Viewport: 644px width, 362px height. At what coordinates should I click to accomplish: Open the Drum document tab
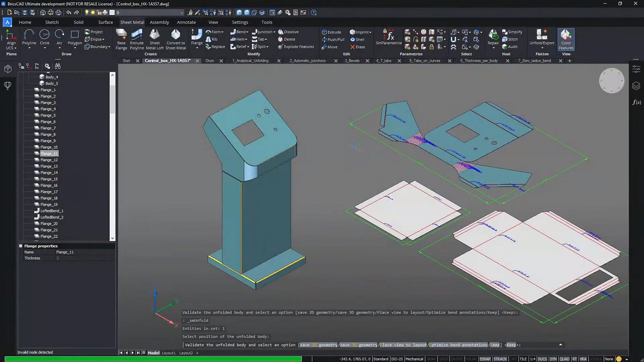(210, 61)
